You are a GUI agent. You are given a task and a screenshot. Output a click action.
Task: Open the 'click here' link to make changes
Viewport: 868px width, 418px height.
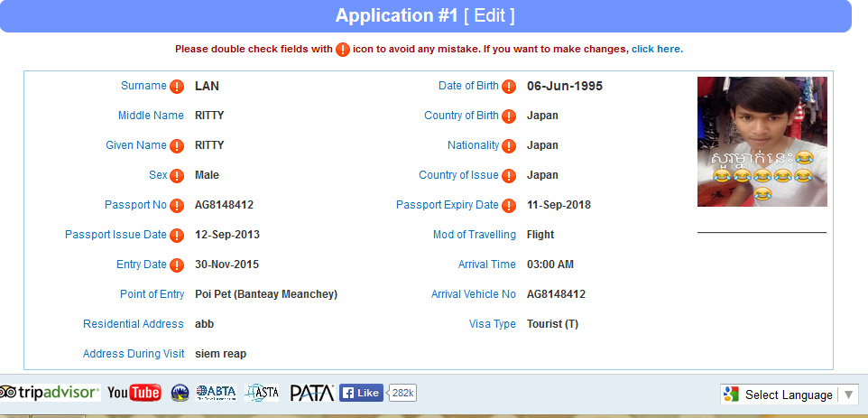pyautogui.click(x=657, y=49)
